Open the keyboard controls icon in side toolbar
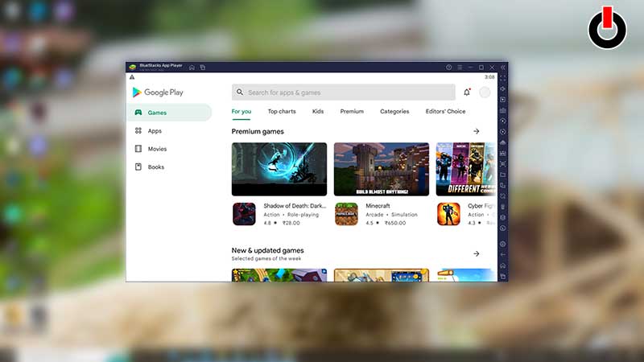Viewport: 644px width, 362px height. click(x=502, y=110)
